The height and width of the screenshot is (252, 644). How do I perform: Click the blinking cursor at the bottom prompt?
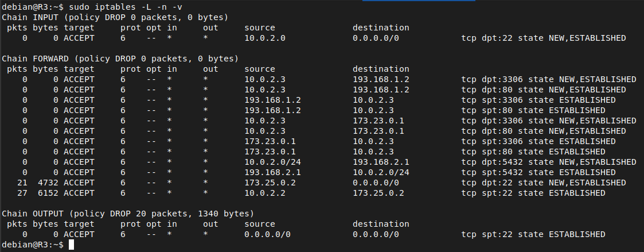(71, 245)
